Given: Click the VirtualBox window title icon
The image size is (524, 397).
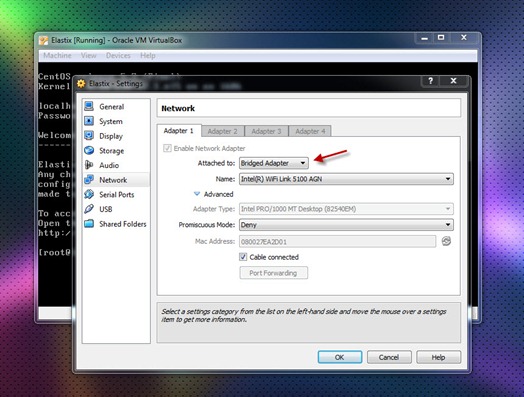Looking at the screenshot, I should (x=43, y=40).
